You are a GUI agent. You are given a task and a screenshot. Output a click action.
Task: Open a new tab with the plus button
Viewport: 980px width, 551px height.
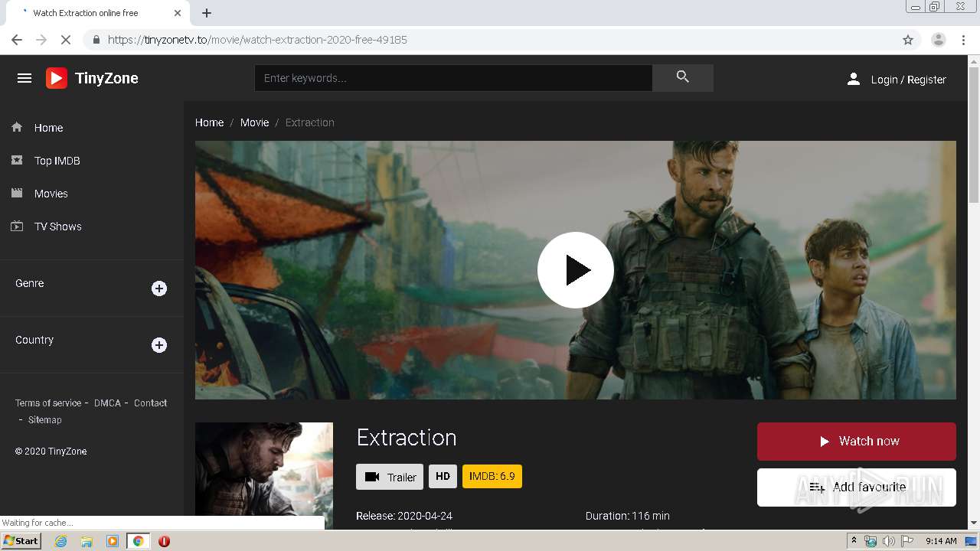click(207, 13)
